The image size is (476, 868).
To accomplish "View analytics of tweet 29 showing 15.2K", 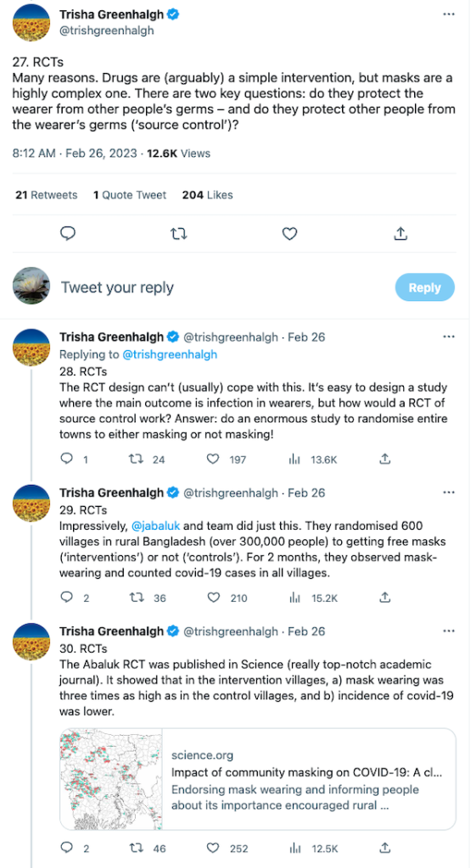I will 294,598.
